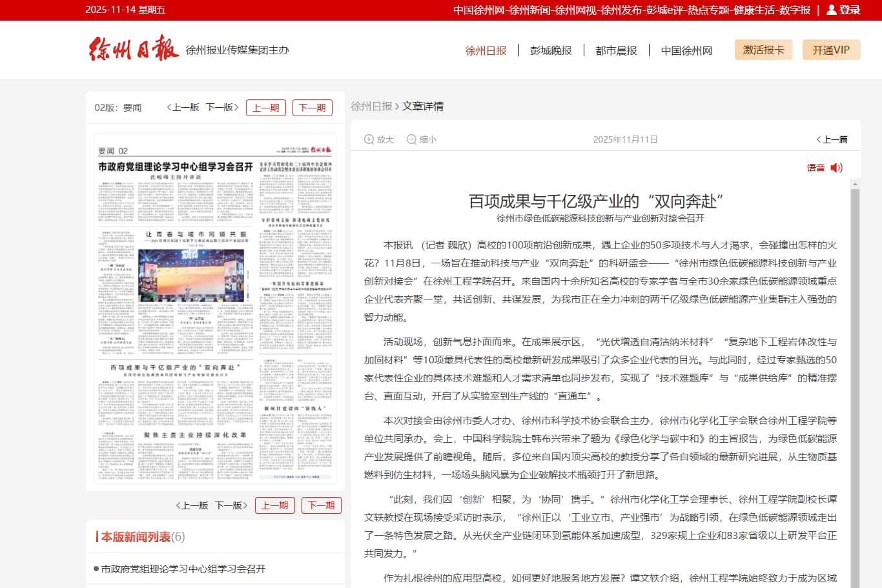Click top 下一期 next issue button
Image resolution: width=882 pixels, height=588 pixels.
tap(312, 108)
